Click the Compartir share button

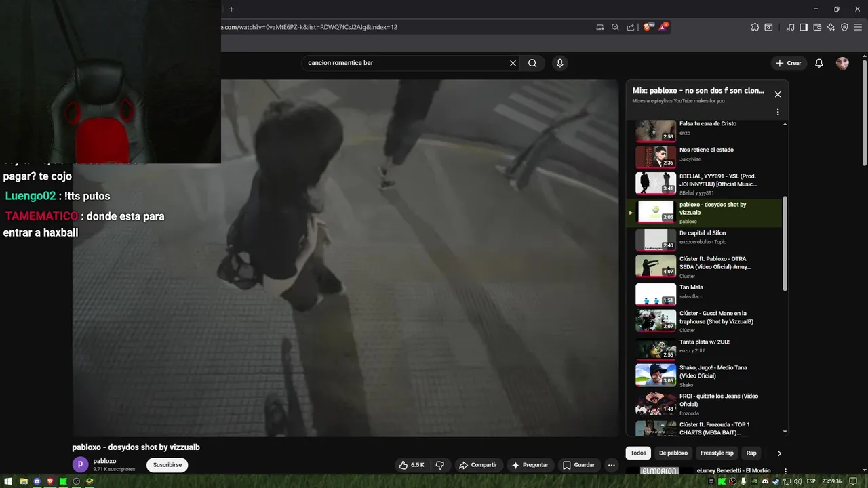pos(478,465)
